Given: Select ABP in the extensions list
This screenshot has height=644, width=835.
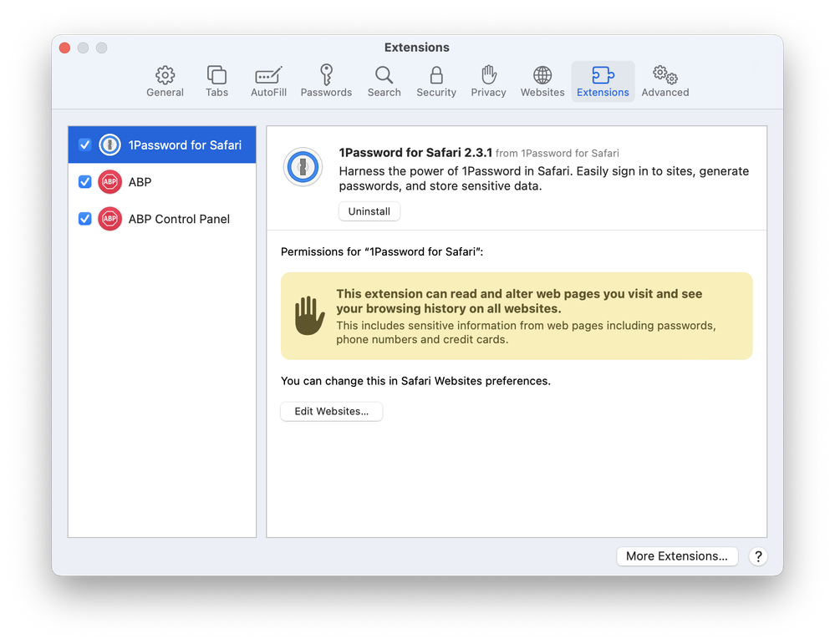Looking at the screenshot, I should 140,182.
